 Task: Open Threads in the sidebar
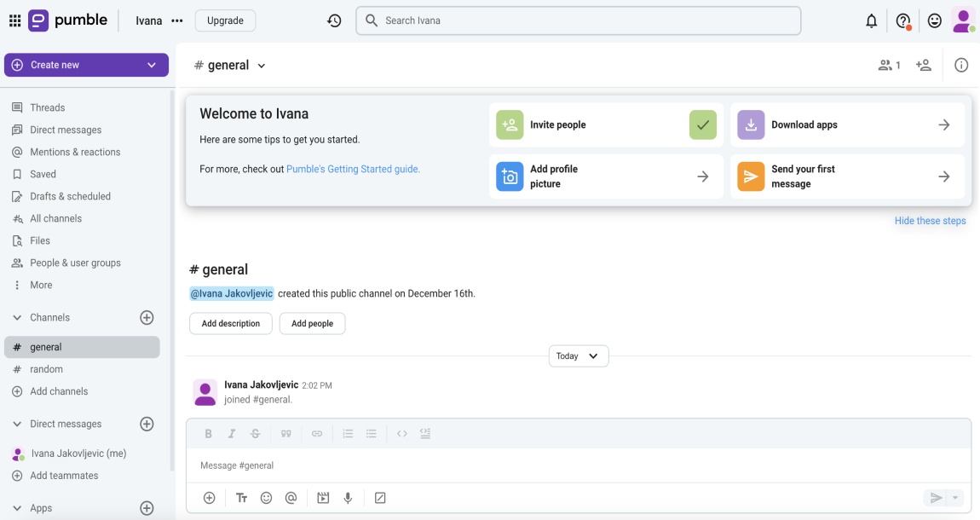click(47, 107)
